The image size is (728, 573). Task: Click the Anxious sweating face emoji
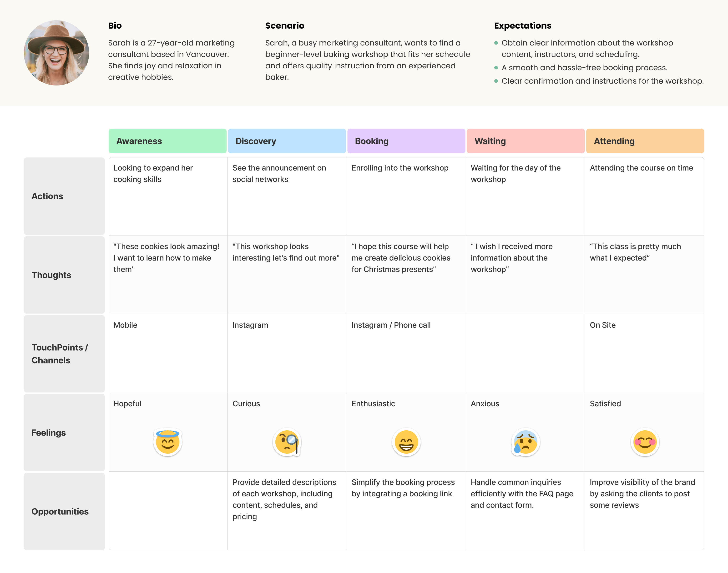tap(525, 442)
